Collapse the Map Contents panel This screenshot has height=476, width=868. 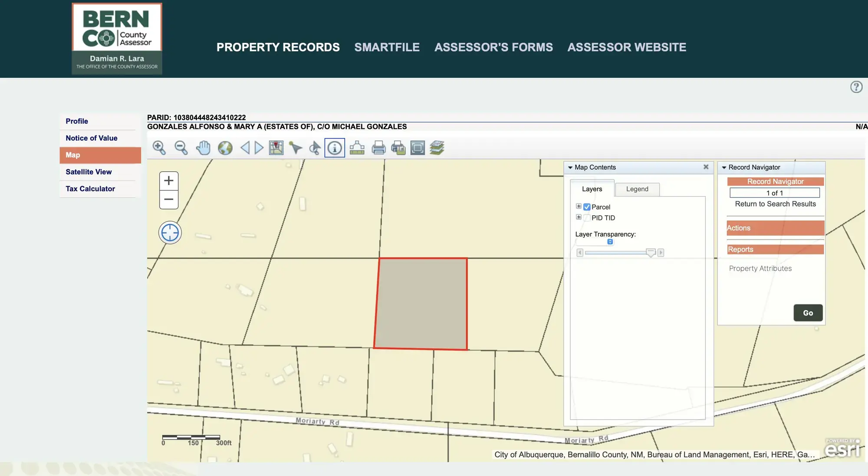pos(570,167)
